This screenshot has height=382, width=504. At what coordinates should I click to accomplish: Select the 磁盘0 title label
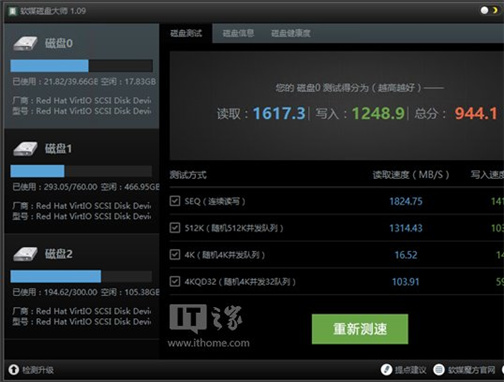[59, 43]
